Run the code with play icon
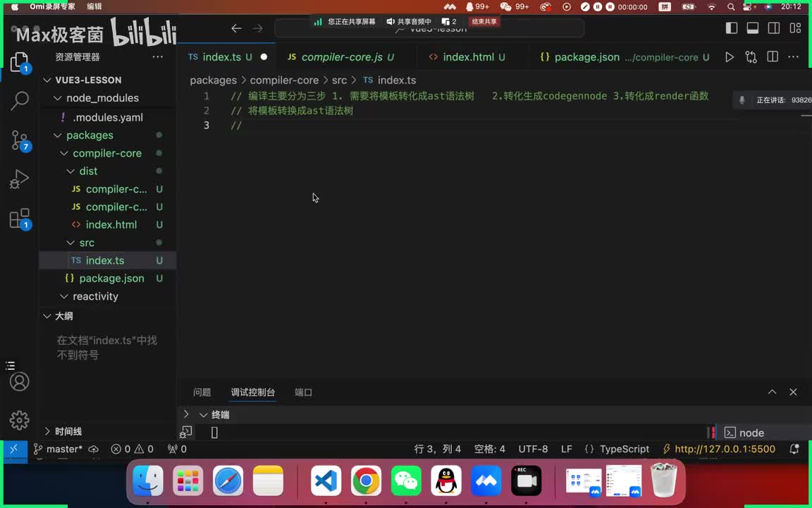Image resolution: width=812 pixels, height=508 pixels. (x=729, y=57)
